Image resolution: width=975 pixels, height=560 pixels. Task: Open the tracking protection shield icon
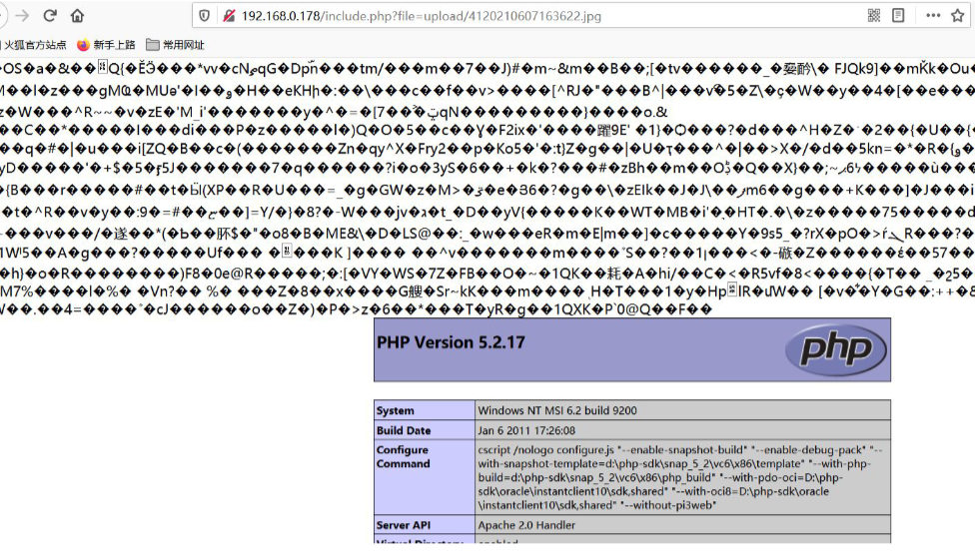coord(205,16)
